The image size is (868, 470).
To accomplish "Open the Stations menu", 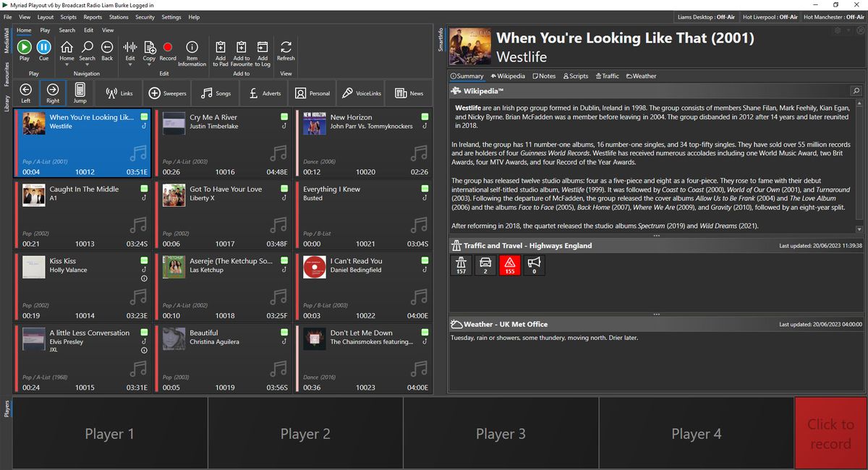I will click(119, 17).
